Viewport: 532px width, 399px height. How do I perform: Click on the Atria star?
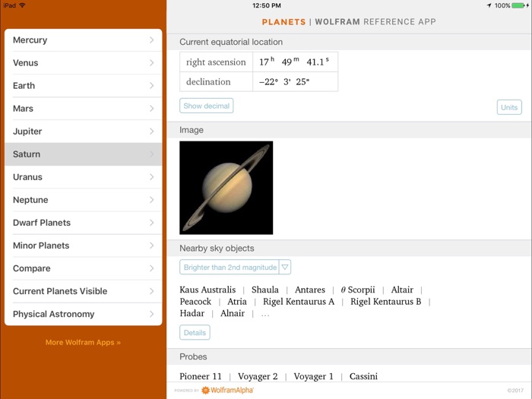pyautogui.click(x=237, y=302)
